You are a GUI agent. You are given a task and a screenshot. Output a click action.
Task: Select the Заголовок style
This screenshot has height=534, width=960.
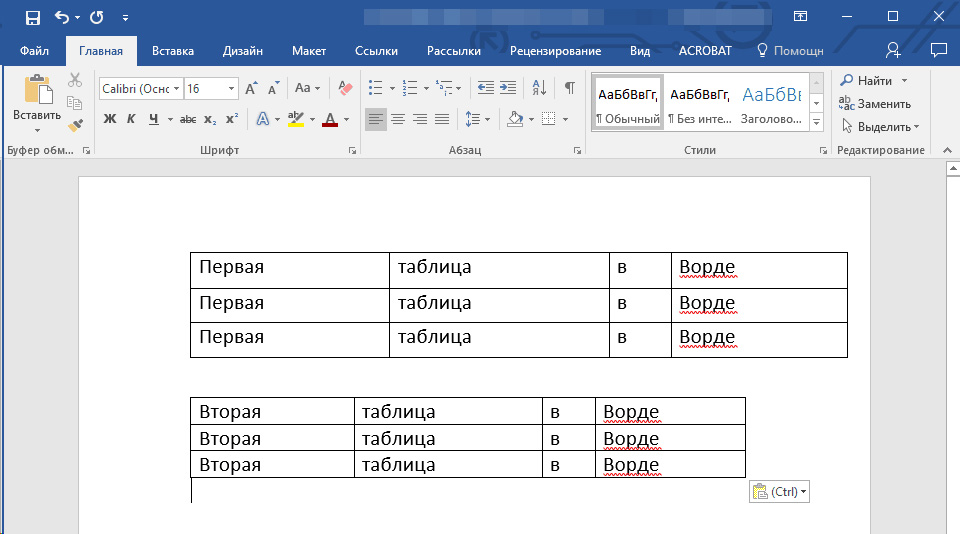click(x=771, y=103)
